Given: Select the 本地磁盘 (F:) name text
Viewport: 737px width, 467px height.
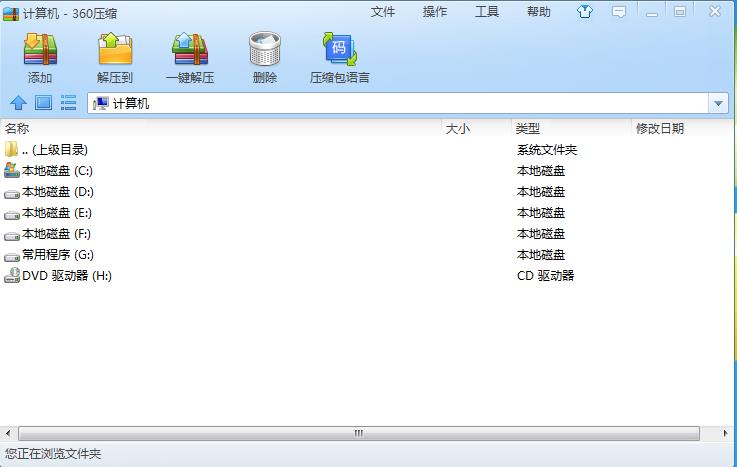Looking at the screenshot, I should pos(56,234).
